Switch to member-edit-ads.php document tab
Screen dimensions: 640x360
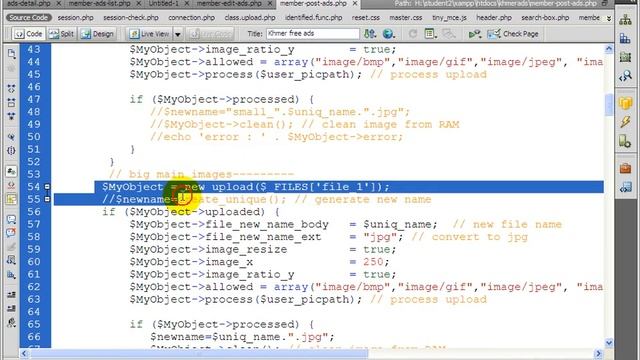pos(229,3)
